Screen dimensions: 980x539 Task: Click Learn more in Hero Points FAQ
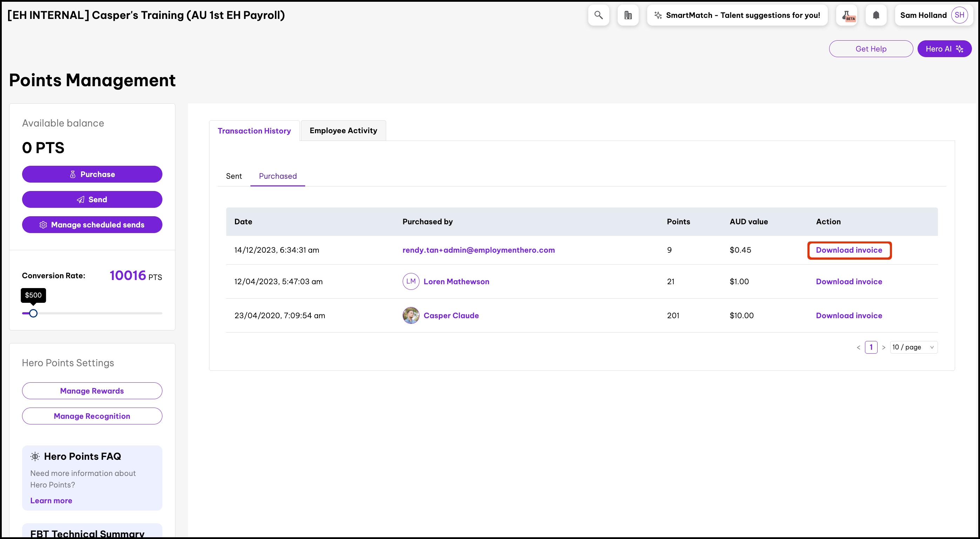[51, 500]
